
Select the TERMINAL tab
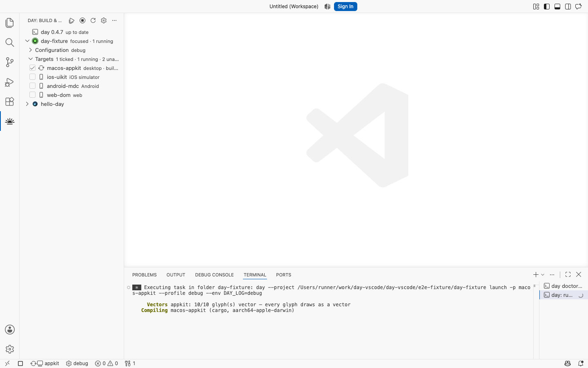255,275
